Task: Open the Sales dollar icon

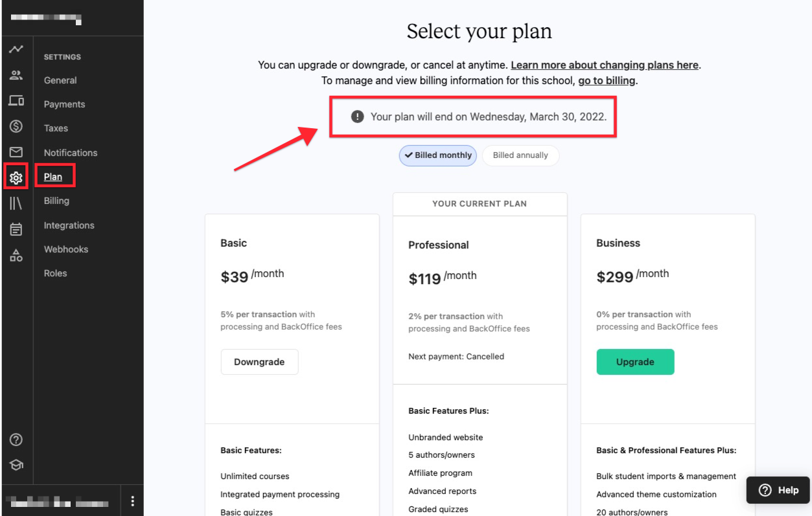Action: [16, 126]
